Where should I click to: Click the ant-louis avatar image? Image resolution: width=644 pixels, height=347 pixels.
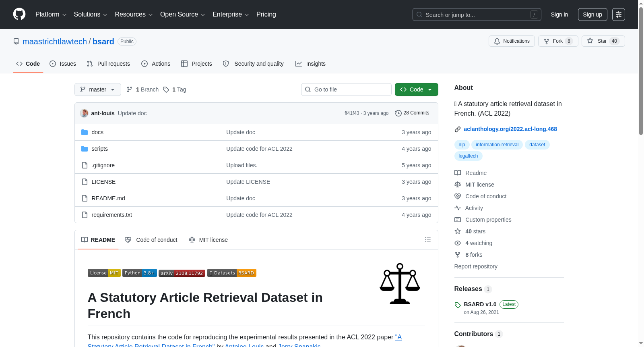pos(84,113)
